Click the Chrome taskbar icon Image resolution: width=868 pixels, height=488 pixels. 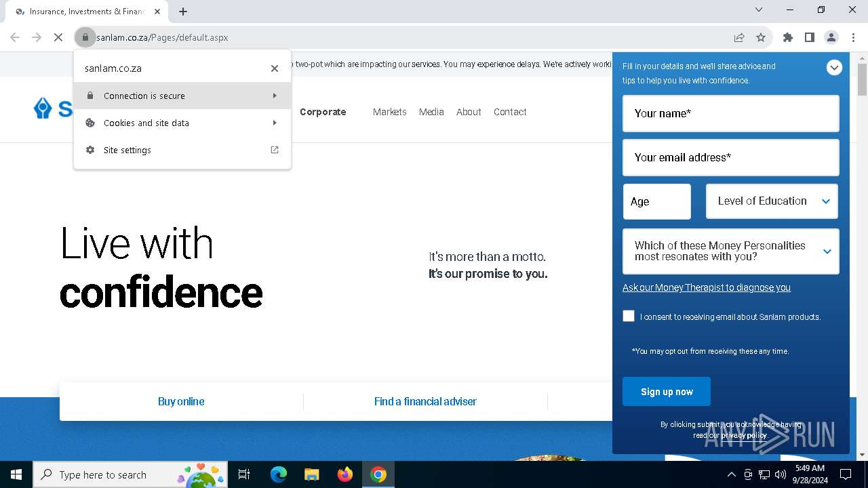point(378,474)
